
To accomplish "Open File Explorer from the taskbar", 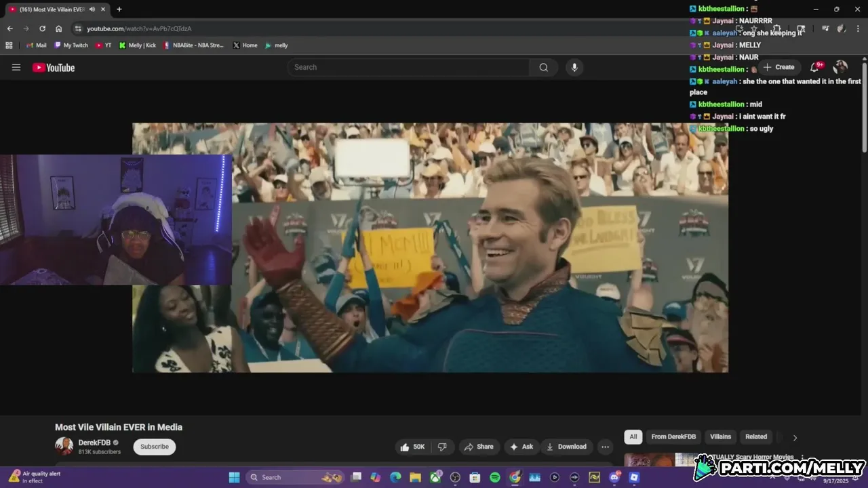I will point(415,477).
